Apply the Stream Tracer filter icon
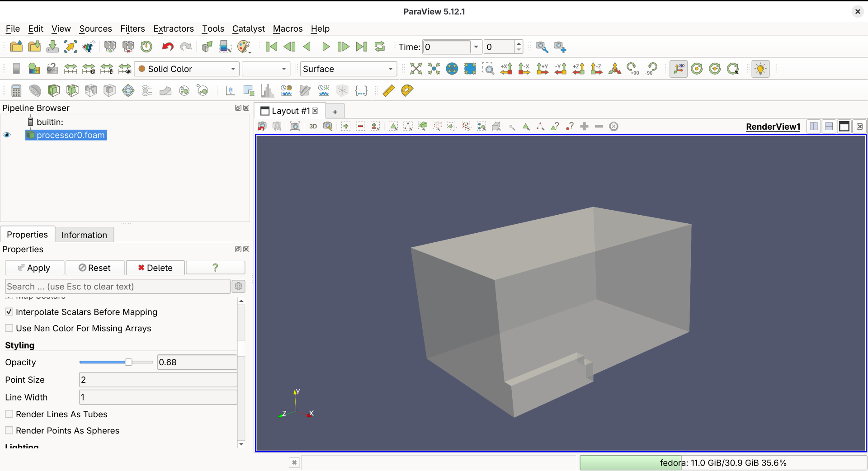The height and width of the screenshot is (471, 868). point(147,90)
